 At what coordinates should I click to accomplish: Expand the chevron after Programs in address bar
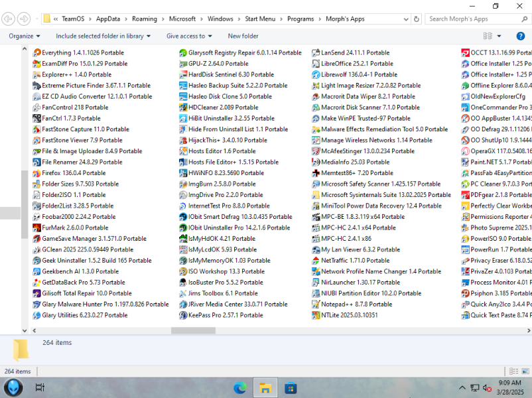(320, 19)
